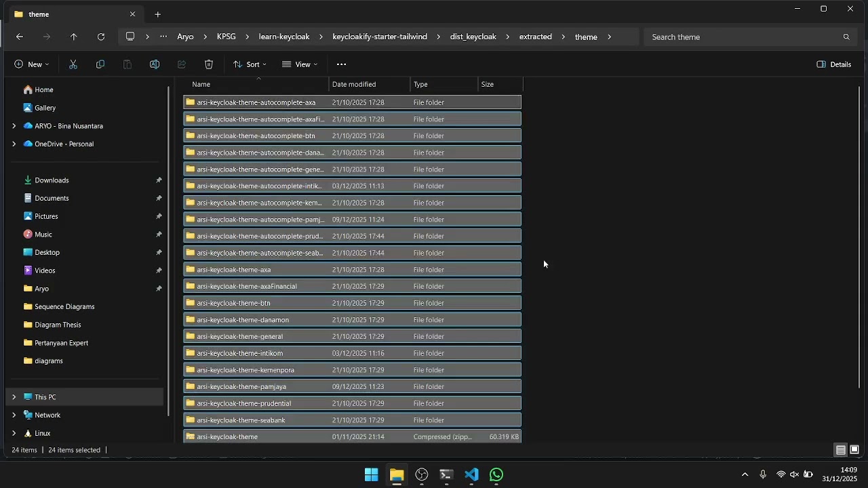868x488 pixels.
Task: Go to extracted in breadcrumb
Action: pos(536,37)
